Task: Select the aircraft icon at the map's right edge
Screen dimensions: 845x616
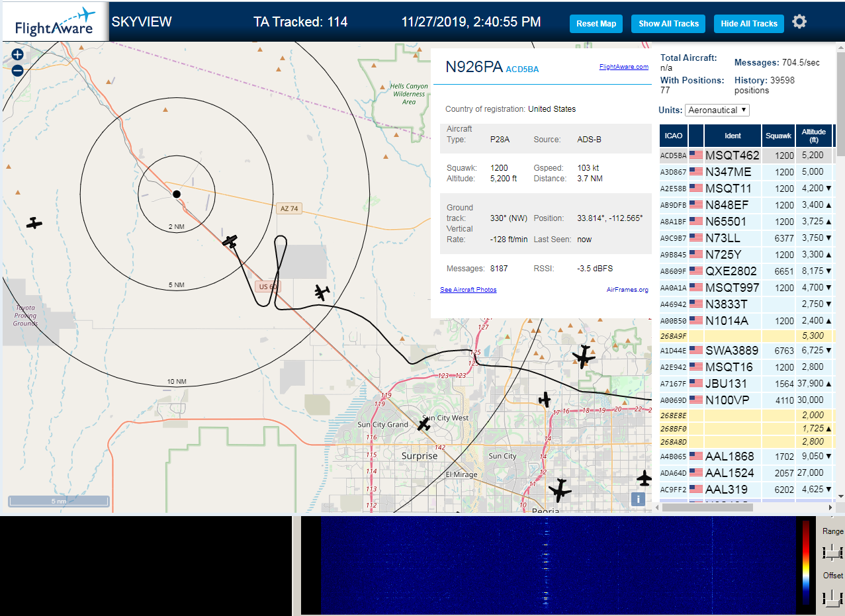Action: click(644, 478)
